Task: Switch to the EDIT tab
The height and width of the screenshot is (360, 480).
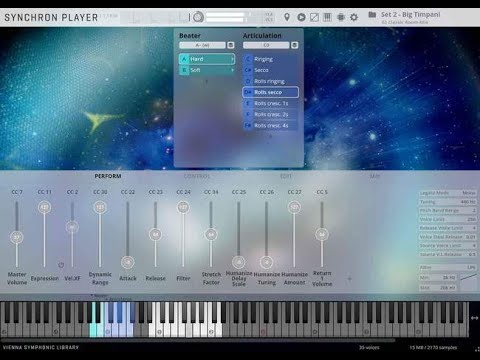Action: 286,176
